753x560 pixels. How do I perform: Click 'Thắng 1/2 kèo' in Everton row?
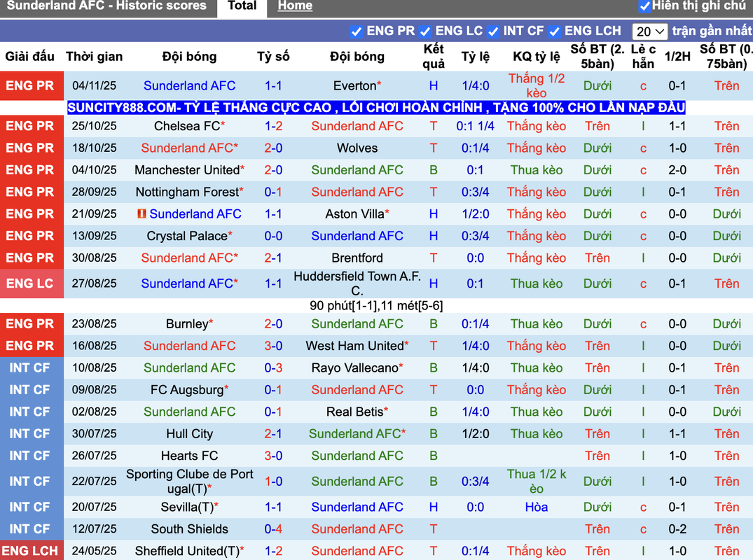(537, 86)
